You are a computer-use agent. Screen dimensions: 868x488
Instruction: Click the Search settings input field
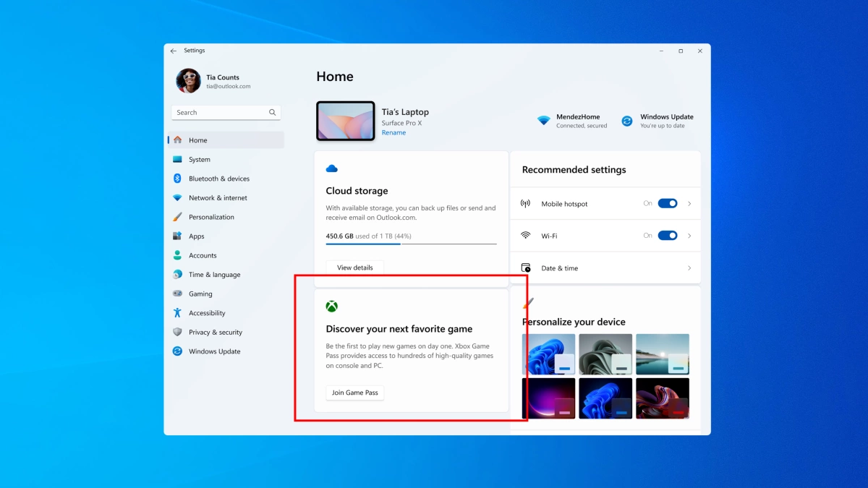coord(226,113)
